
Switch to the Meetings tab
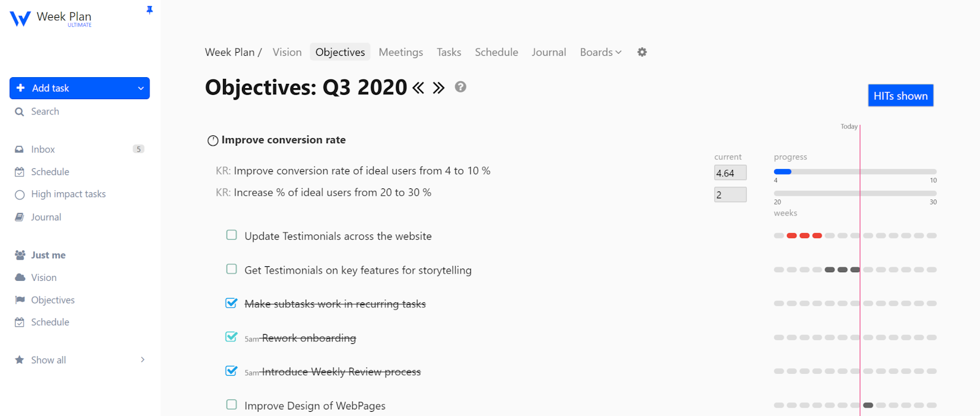click(x=401, y=52)
